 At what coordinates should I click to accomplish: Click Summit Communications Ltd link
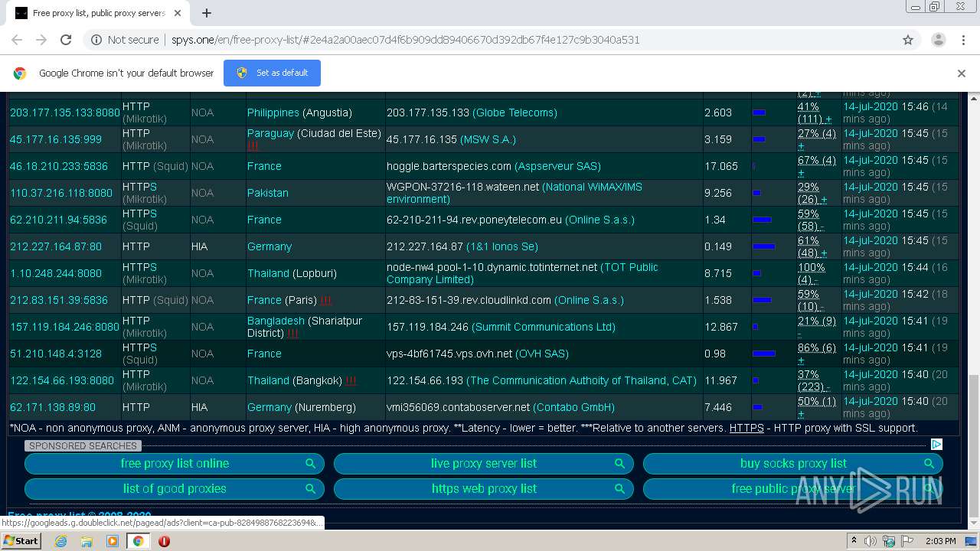pos(544,327)
